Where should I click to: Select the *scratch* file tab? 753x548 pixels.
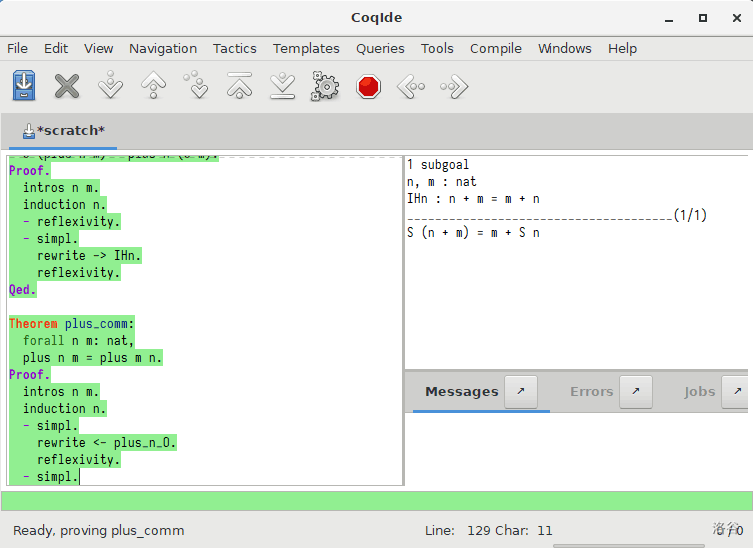[64, 131]
